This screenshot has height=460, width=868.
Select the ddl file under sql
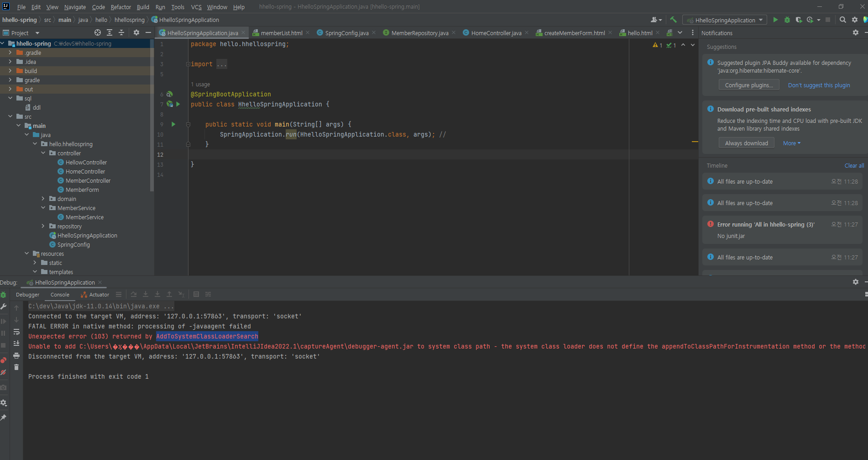tap(33, 107)
